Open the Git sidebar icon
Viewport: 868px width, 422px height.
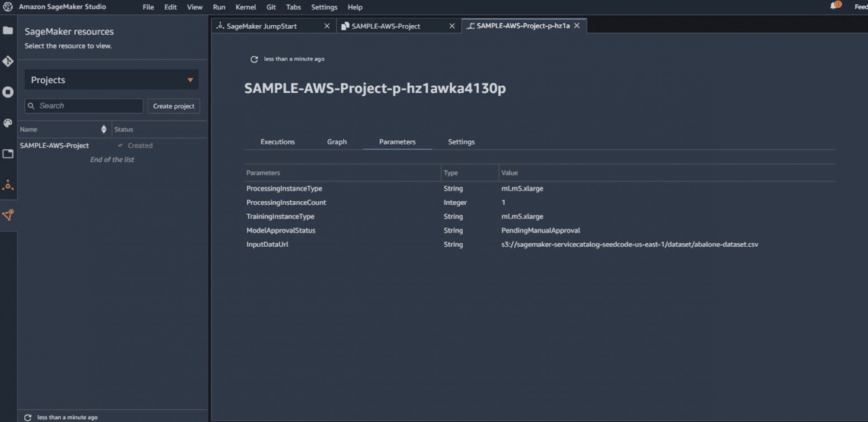coord(8,61)
